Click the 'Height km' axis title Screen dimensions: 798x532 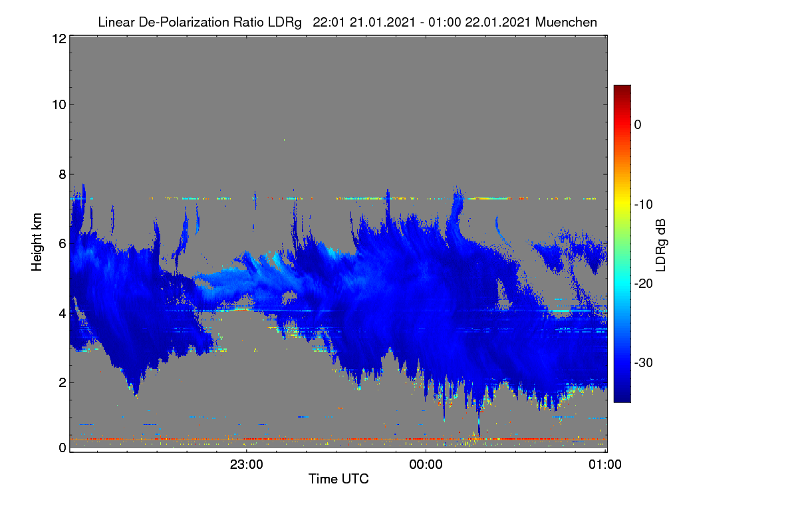point(37,240)
